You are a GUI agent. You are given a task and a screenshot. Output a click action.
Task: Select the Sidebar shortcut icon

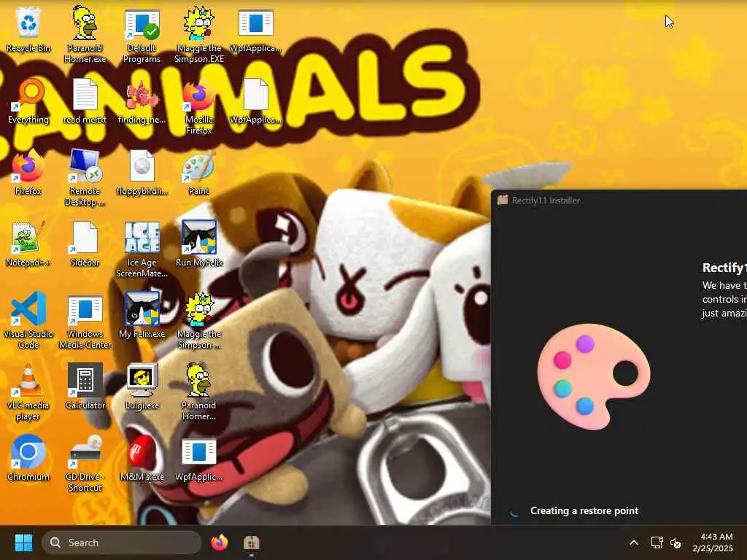pos(85,244)
